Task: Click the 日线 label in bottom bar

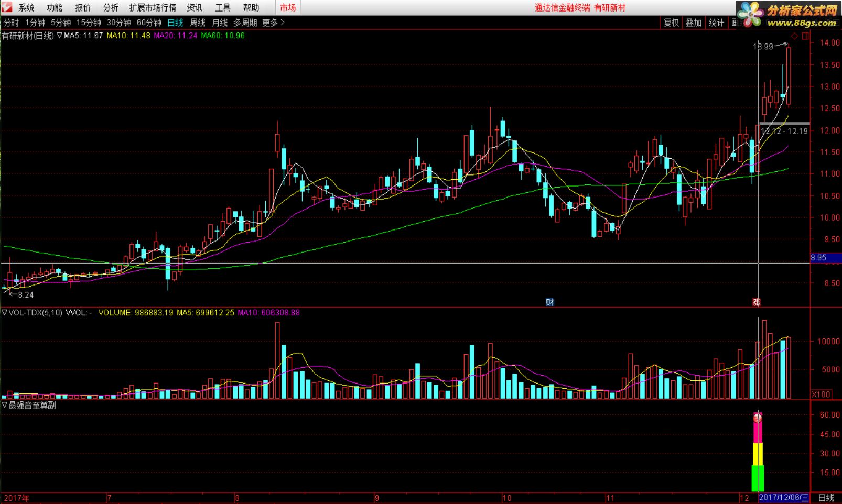Action: (x=826, y=498)
